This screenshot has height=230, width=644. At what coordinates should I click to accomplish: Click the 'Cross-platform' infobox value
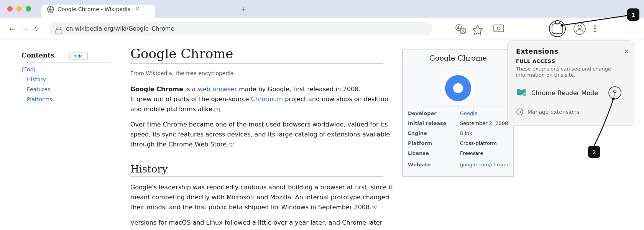click(x=478, y=143)
